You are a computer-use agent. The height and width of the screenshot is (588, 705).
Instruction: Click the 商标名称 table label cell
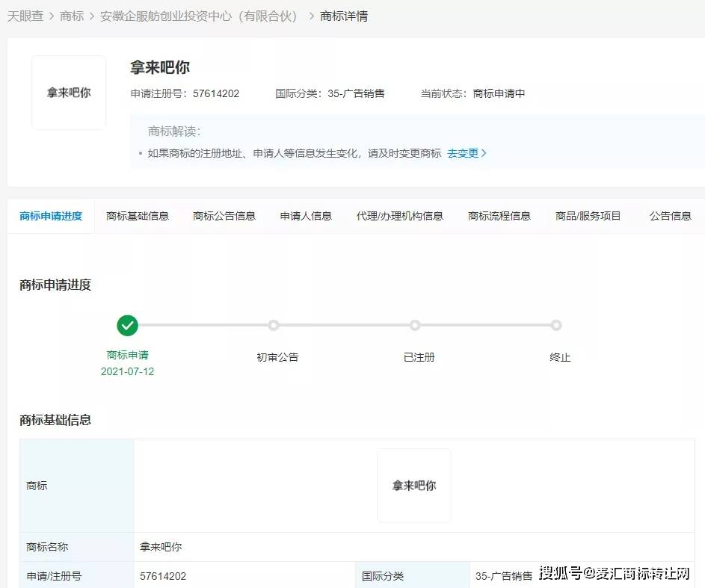(76, 547)
